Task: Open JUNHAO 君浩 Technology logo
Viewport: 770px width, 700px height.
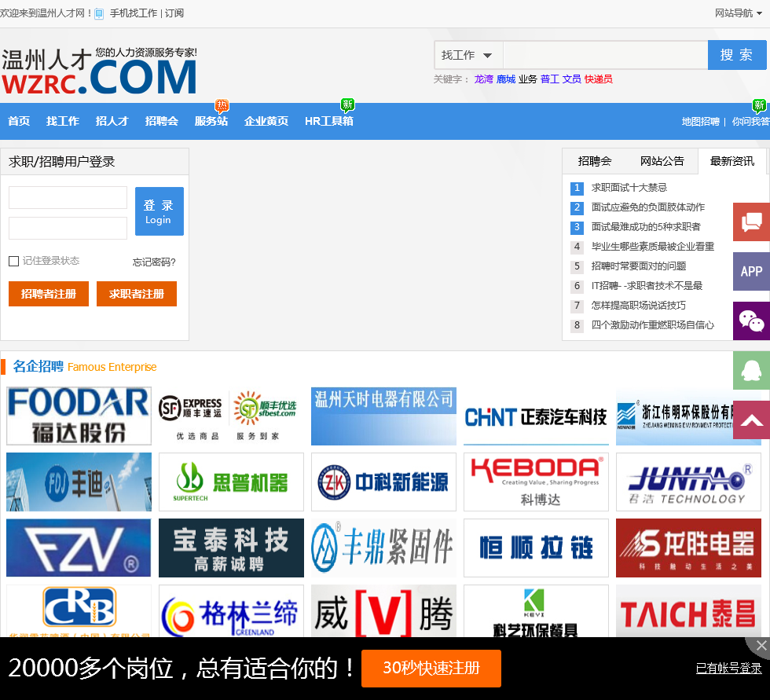Action: tap(688, 482)
